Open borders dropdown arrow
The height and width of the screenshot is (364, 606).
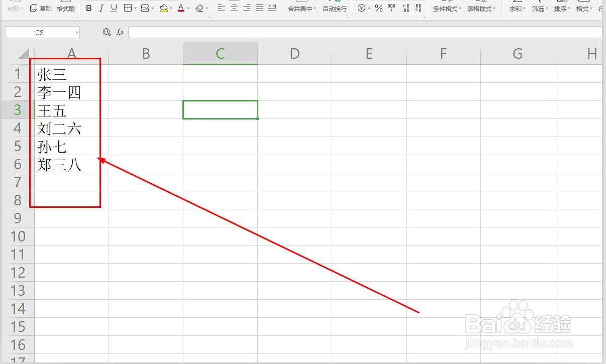(x=135, y=9)
